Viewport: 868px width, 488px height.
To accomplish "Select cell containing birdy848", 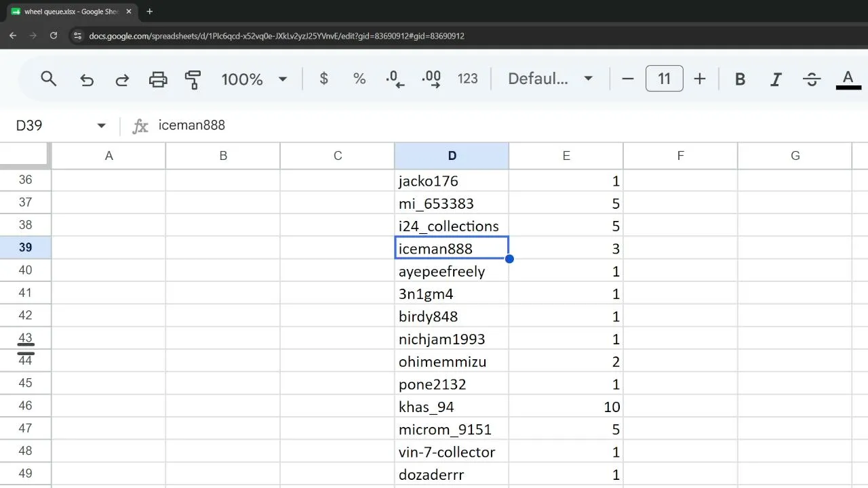I will coord(452,317).
